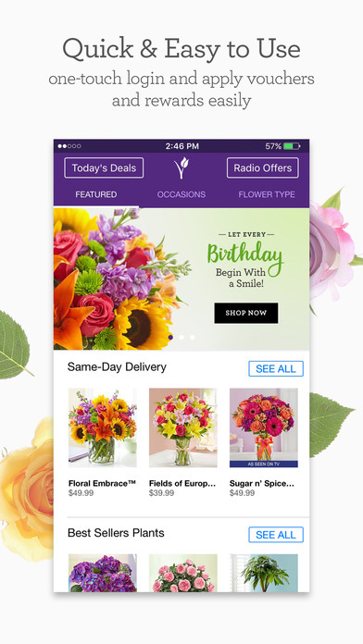Open the pink rose plant thumbnail
Screen dimensions: 363x644
[183, 573]
